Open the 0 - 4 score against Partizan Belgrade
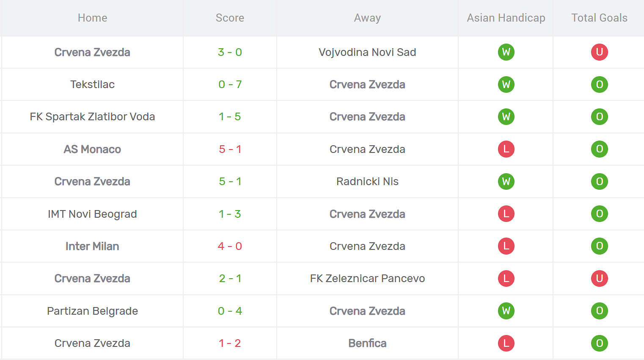Image resolution: width=644 pixels, height=360 pixels. click(x=230, y=311)
